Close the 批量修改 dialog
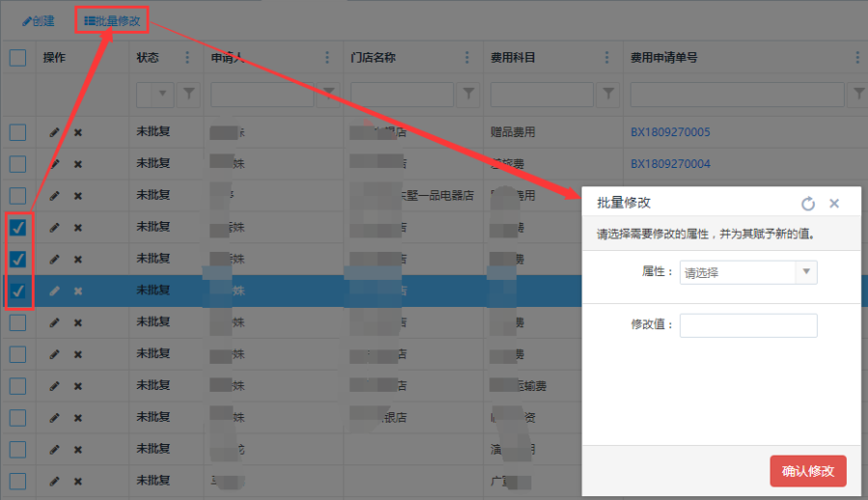Screen dimensions: 868x500 click(834, 204)
